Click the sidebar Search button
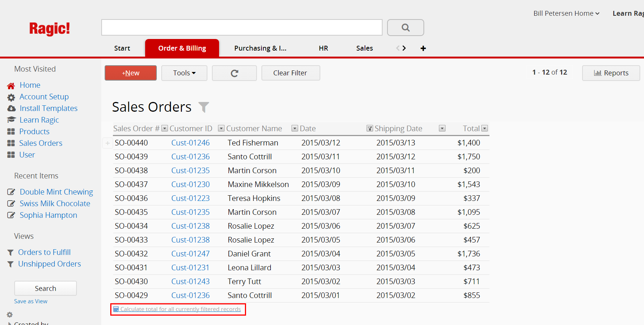This screenshot has height=325, width=644. pyautogui.click(x=45, y=288)
